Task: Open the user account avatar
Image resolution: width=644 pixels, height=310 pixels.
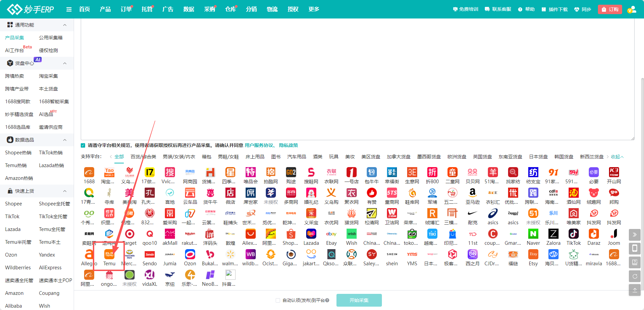Action: 632,9
